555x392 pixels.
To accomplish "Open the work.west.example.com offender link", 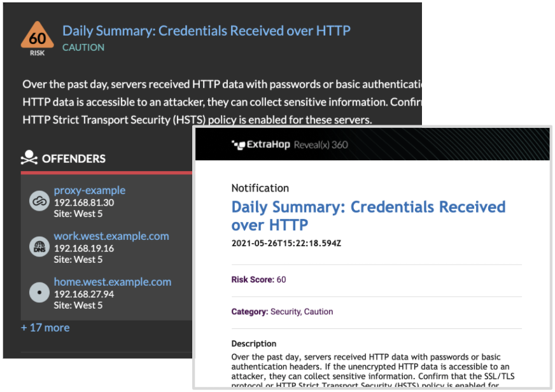I will tap(111, 236).
